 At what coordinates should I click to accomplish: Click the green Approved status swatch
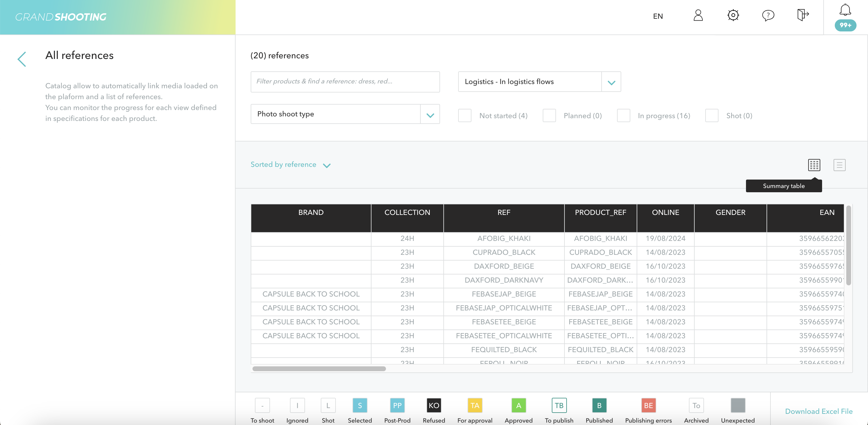518,405
